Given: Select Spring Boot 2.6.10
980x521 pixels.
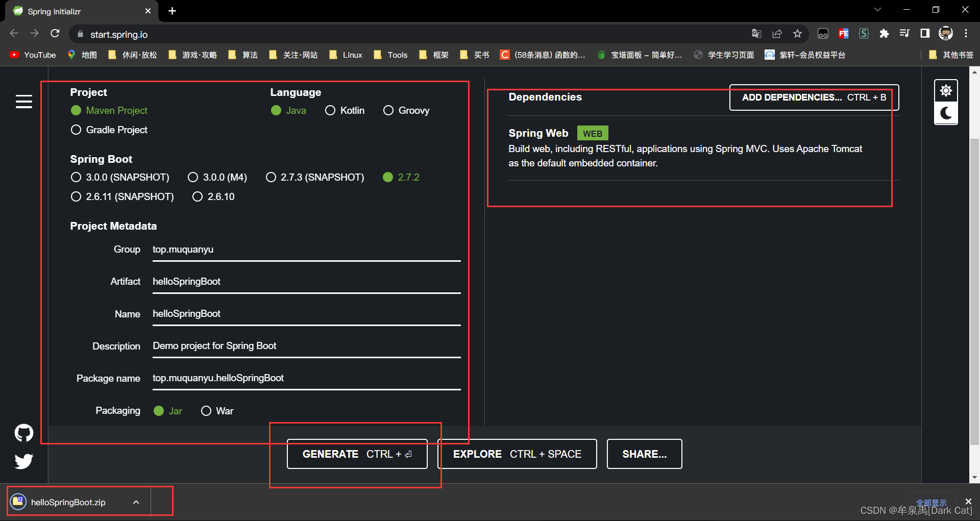Looking at the screenshot, I should tap(213, 196).
